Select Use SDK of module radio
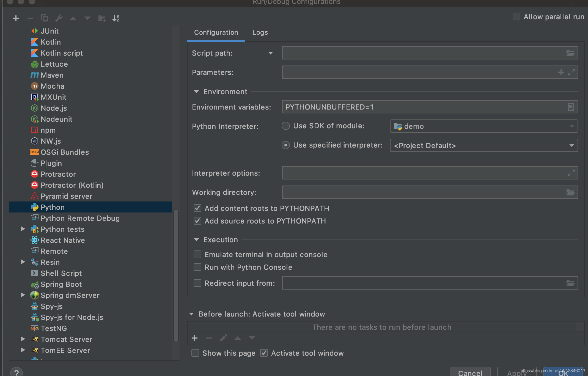Screen dimensions: 588x376 pos(286,126)
